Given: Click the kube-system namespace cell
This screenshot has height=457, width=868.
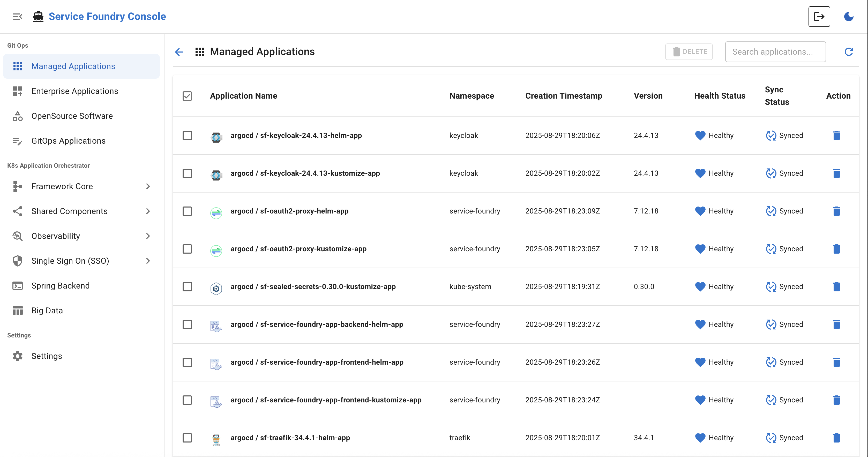Looking at the screenshot, I should pos(470,286).
